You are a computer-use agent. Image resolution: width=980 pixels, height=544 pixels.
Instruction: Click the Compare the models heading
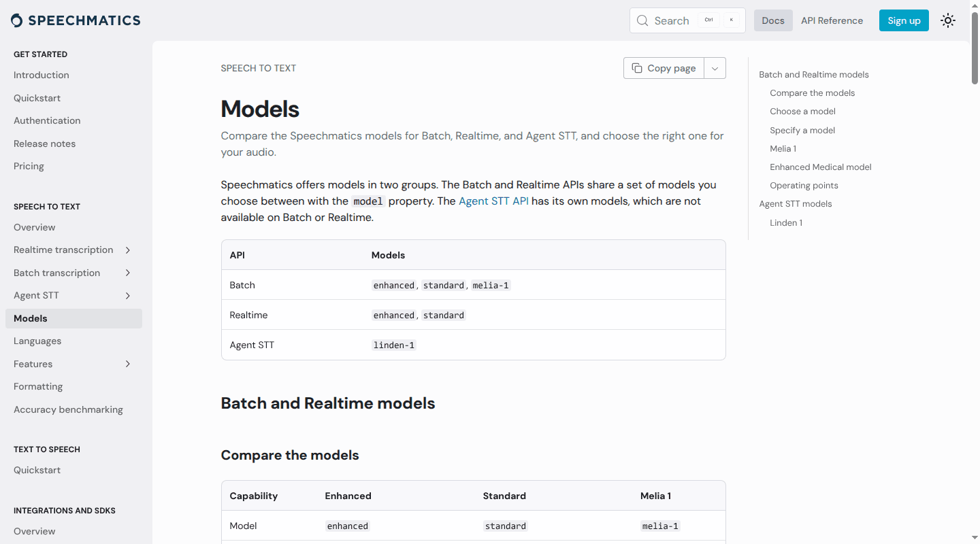[290, 455]
